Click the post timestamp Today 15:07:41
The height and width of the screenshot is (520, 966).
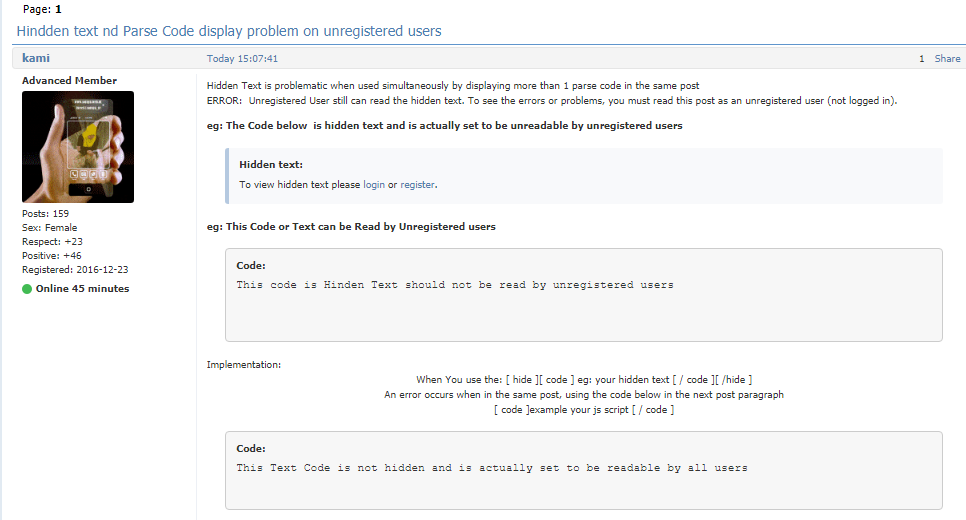coord(242,59)
